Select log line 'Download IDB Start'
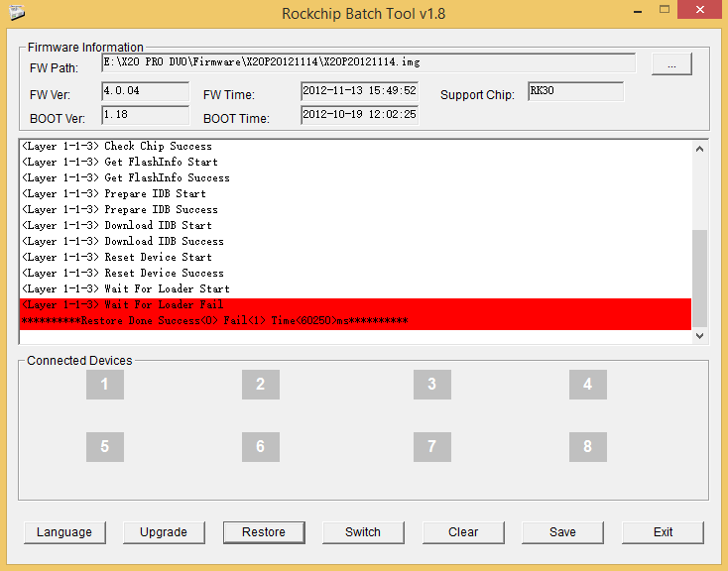Image resolution: width=728 pixels, height=571 pixels. point(356,225)
